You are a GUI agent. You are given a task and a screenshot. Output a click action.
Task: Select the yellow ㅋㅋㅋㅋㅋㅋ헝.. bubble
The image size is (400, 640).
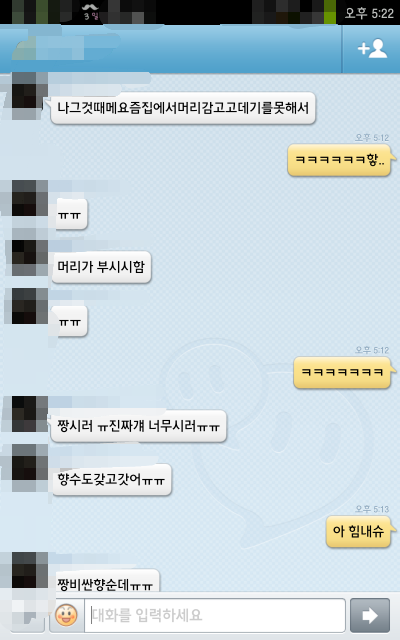point(340,160)
